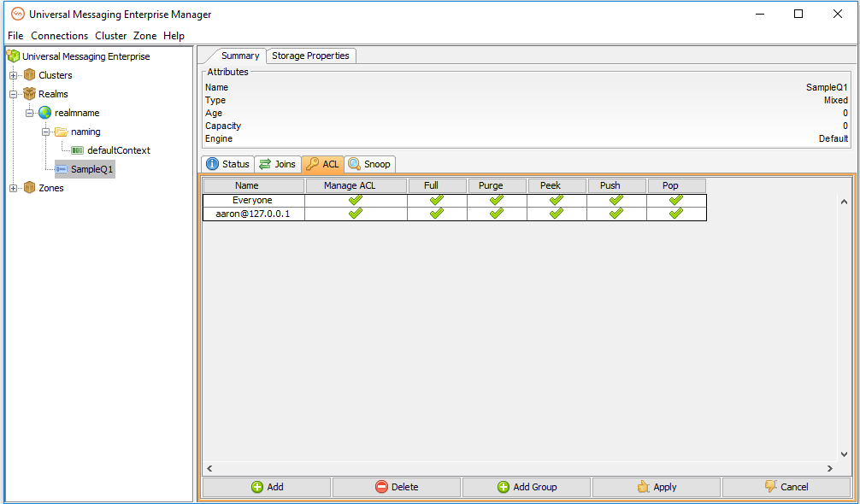Click the SampleQ1 queue icon
The height and width of the screenshot is (504, 860).
pyautogui.click(x=62, y=169)
